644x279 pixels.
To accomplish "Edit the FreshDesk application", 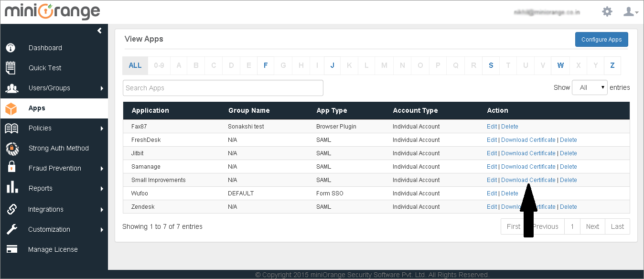I will point(492,140).
